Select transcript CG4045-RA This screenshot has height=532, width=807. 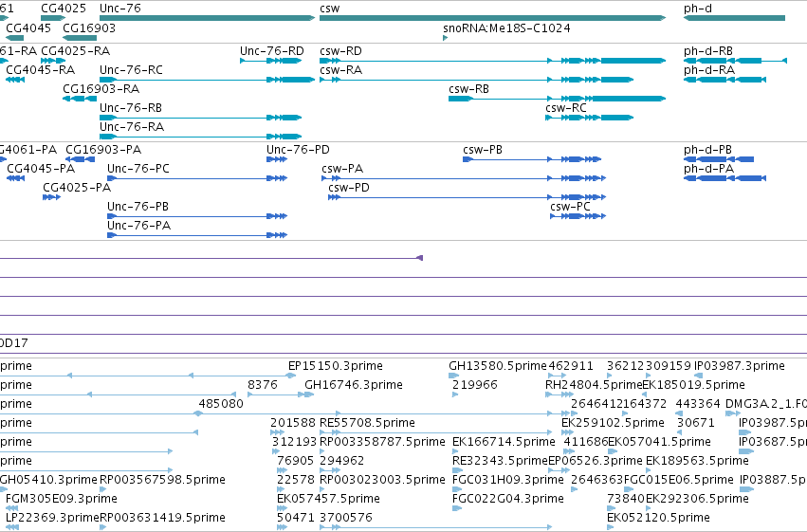tap(15, 80)
